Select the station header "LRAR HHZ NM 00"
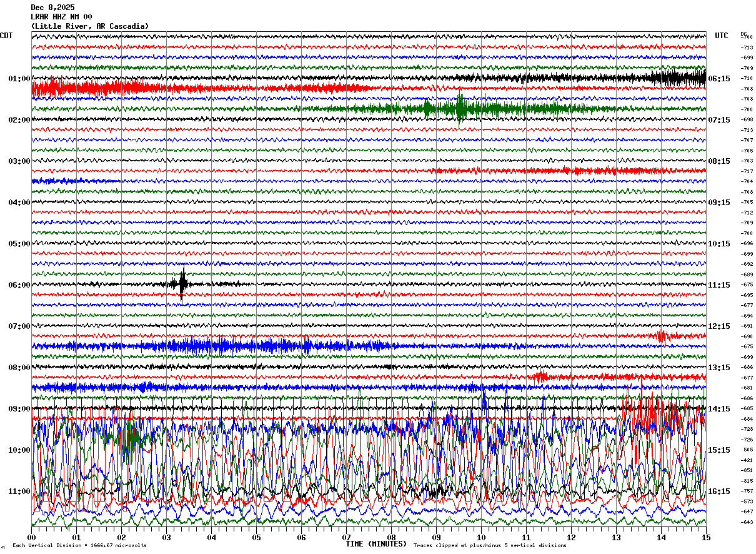756x554 pixels. pyautogui.click(x=61, y=17)
